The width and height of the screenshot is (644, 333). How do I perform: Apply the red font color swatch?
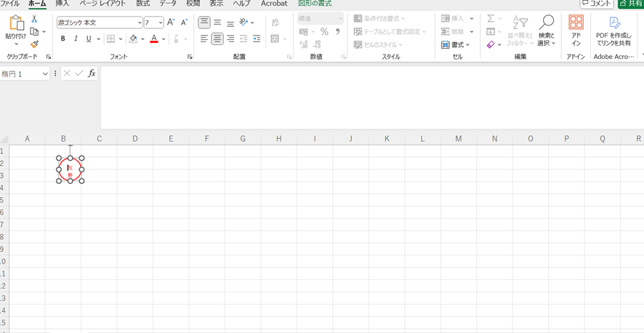click(154, 39)
